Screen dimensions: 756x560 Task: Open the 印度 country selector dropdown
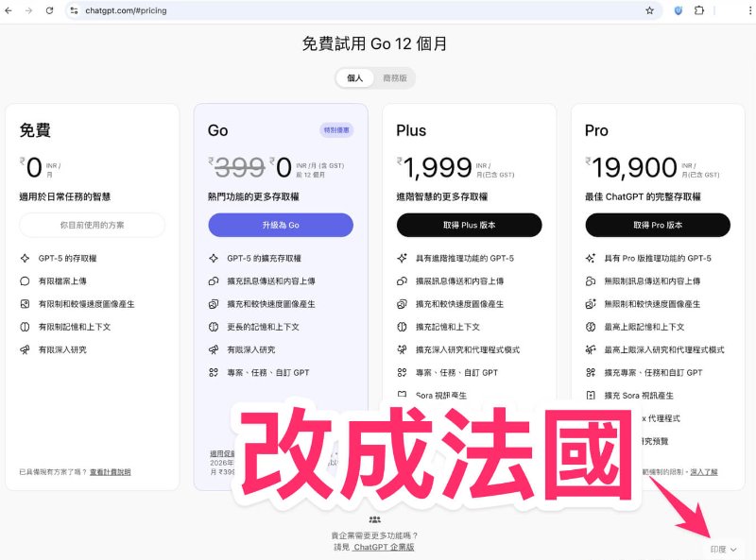click(x=721, y=548)
